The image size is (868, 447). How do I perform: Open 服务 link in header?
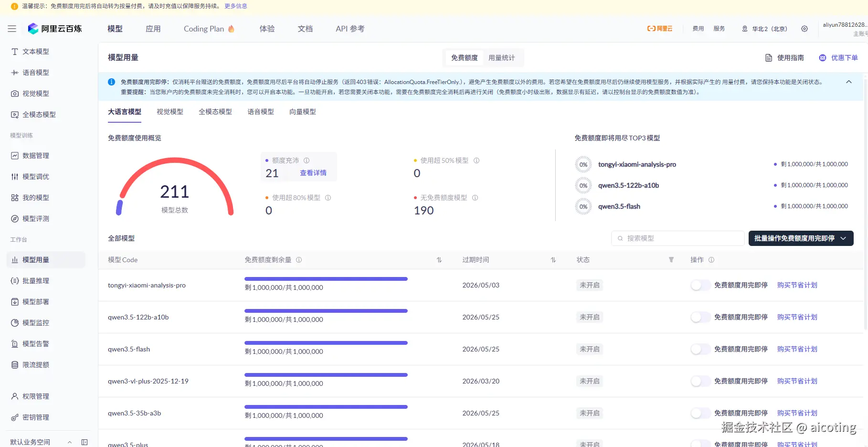point(720,29)
